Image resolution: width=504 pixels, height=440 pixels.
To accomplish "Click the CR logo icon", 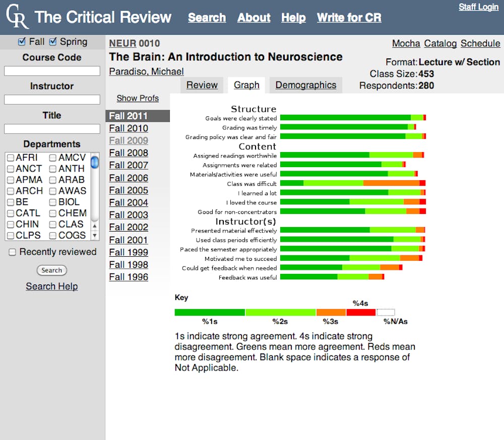I will click(x=17, y=17).
